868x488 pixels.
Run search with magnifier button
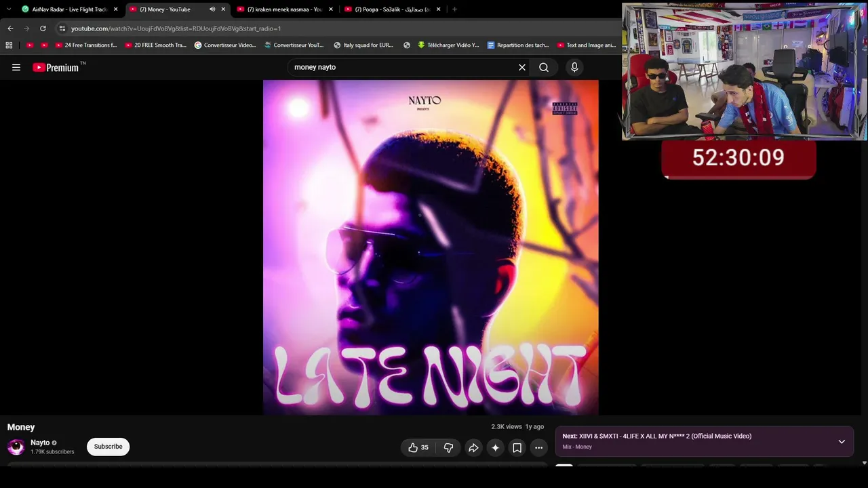[x=544, y=67]
